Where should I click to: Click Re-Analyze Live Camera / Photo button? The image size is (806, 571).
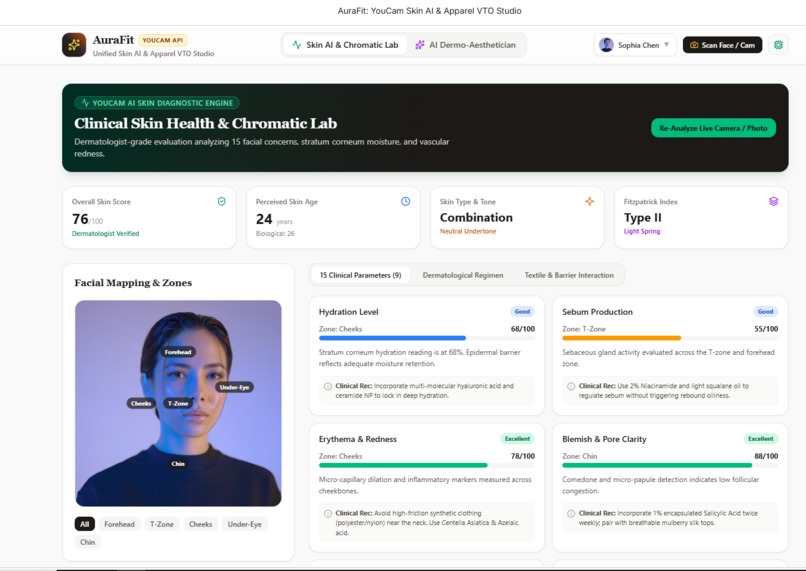coord(713,128)
